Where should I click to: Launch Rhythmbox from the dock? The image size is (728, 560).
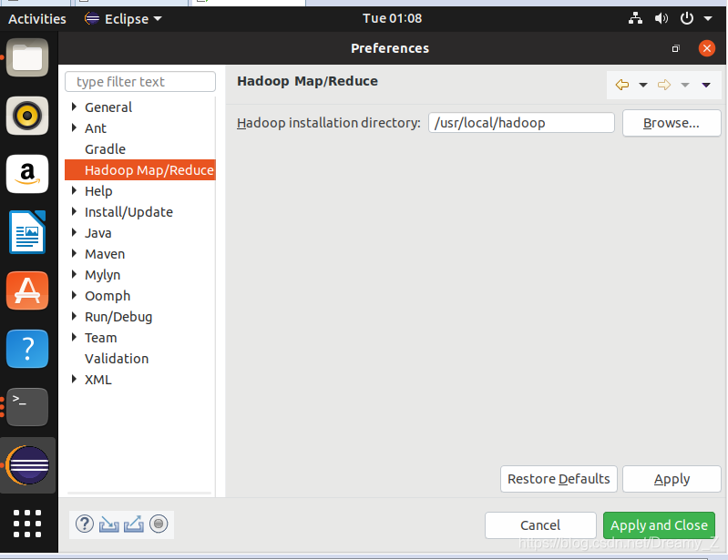point(27,116)
